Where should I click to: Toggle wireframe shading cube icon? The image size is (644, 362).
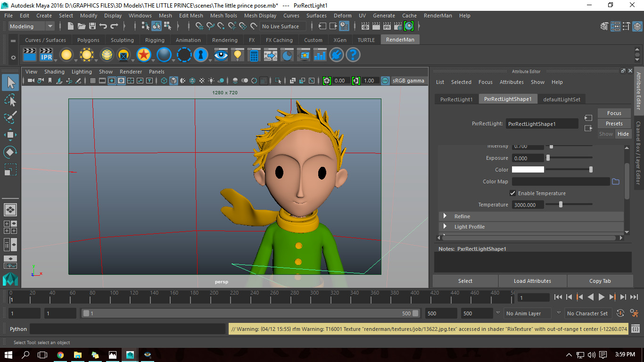tap(164, 81)
